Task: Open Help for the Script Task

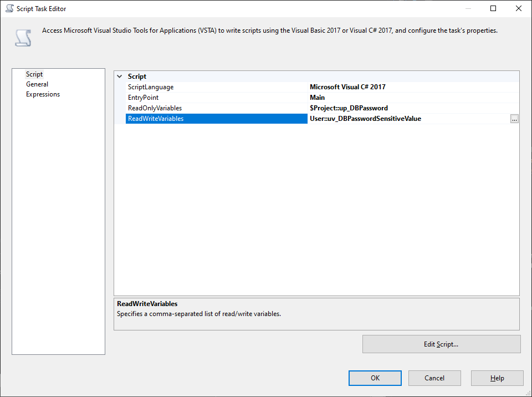Action: pyautogui.click(x=497, y=378)
